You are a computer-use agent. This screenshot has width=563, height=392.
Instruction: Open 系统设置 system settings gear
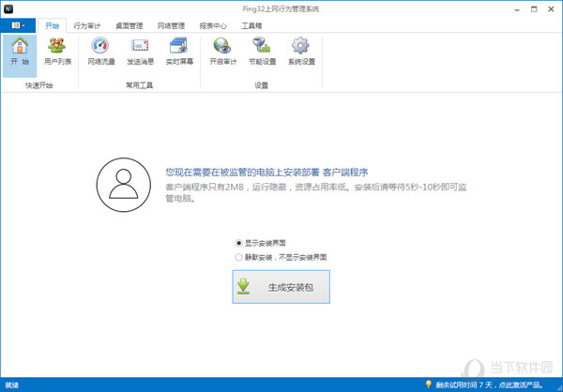(301, 53)
